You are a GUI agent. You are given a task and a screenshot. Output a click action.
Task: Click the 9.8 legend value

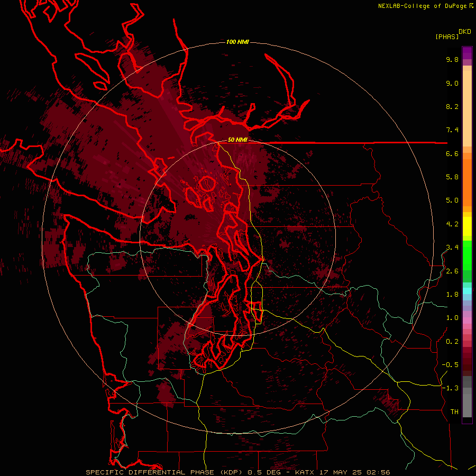point(452,59)
